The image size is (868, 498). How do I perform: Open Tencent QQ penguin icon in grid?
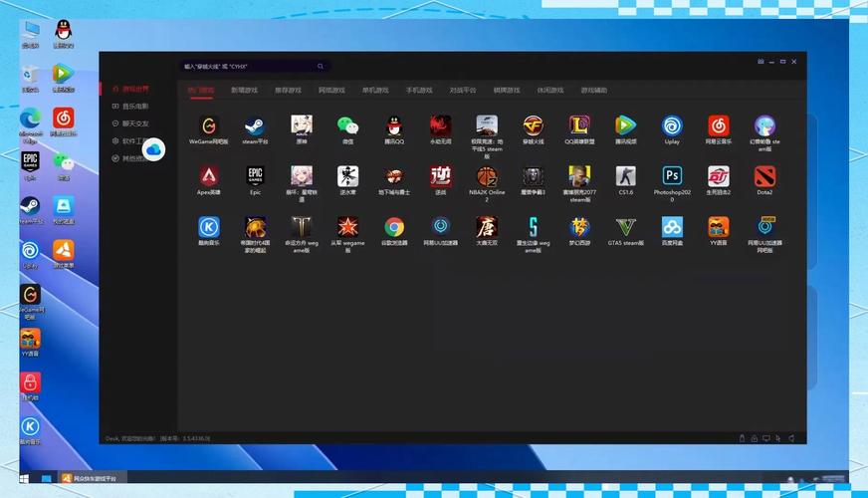(394, 125)
